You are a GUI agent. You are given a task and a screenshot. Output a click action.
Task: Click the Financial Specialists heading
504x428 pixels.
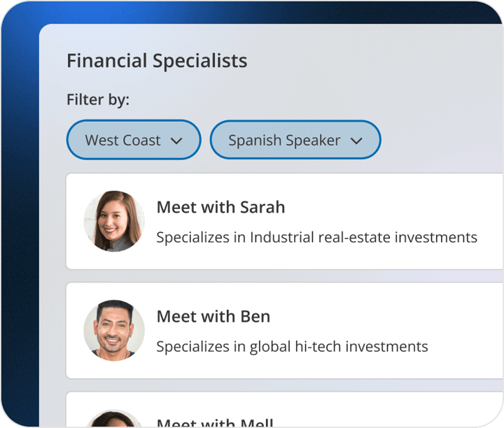click(x=157, y=61)
